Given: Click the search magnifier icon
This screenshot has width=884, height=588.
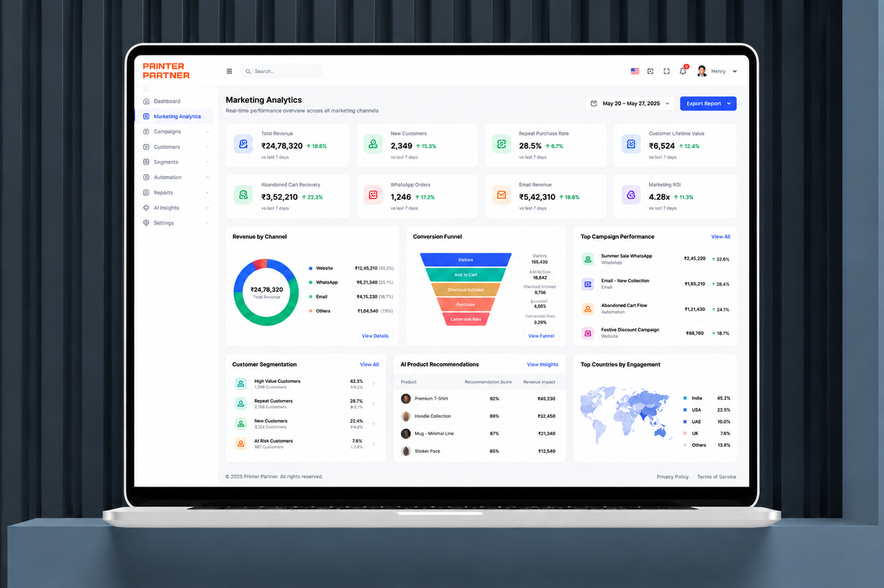Looking at the screenshot, I should (x=248, y=71).
